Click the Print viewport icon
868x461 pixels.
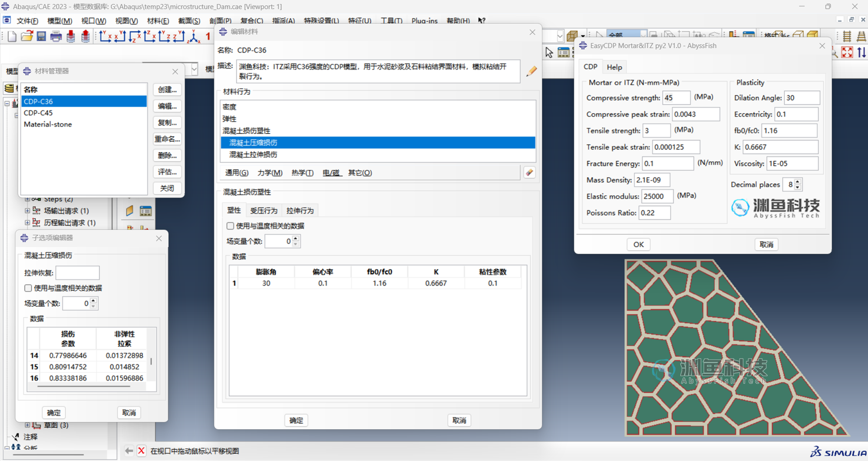[x=56, y=36]
